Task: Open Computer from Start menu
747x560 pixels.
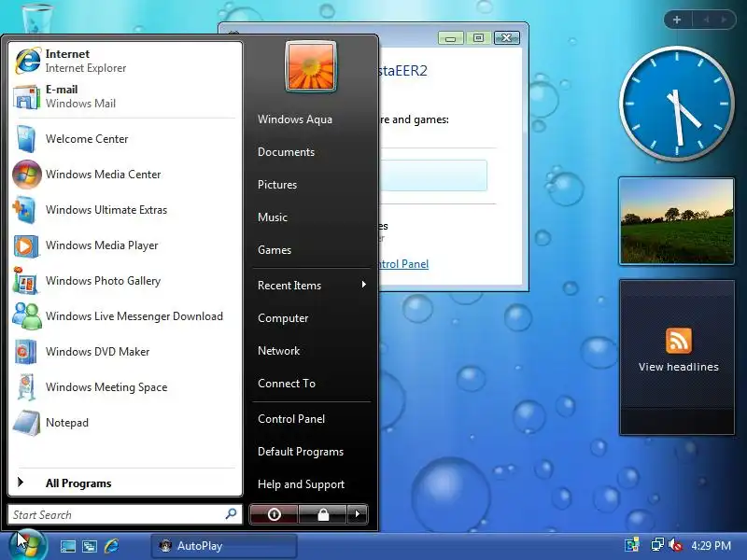Action: coord(283,318)
